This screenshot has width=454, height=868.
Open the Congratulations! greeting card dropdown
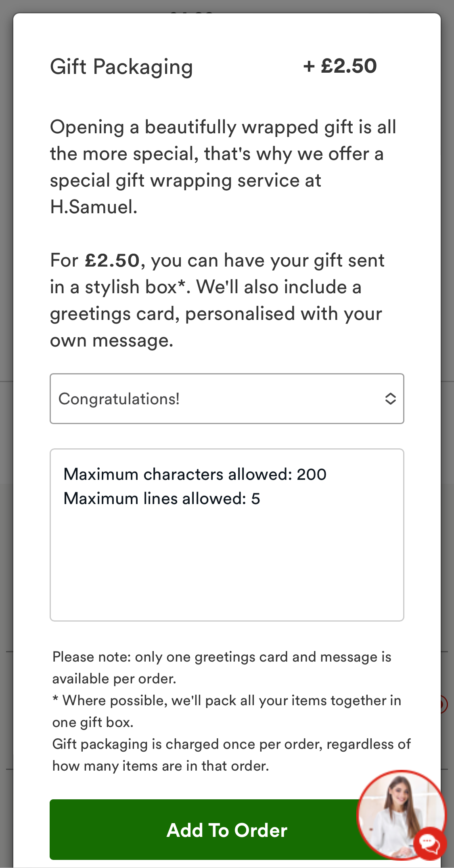(x=218, y=399)
